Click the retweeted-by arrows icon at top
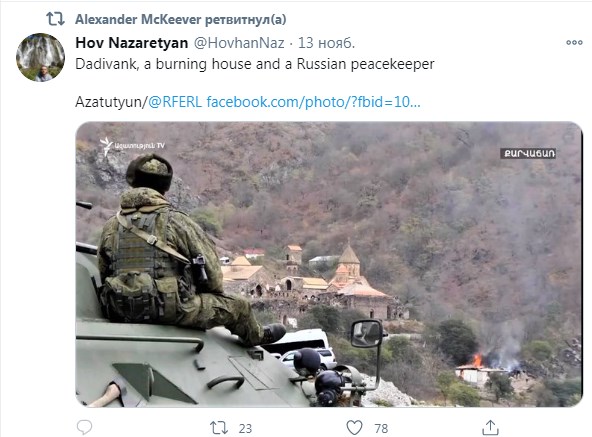 click(x=56, y=19)
